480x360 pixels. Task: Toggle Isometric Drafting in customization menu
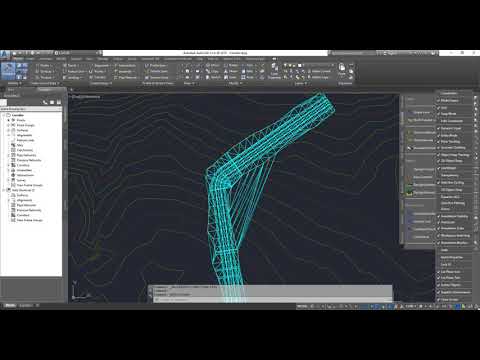(x=453, y=148)
